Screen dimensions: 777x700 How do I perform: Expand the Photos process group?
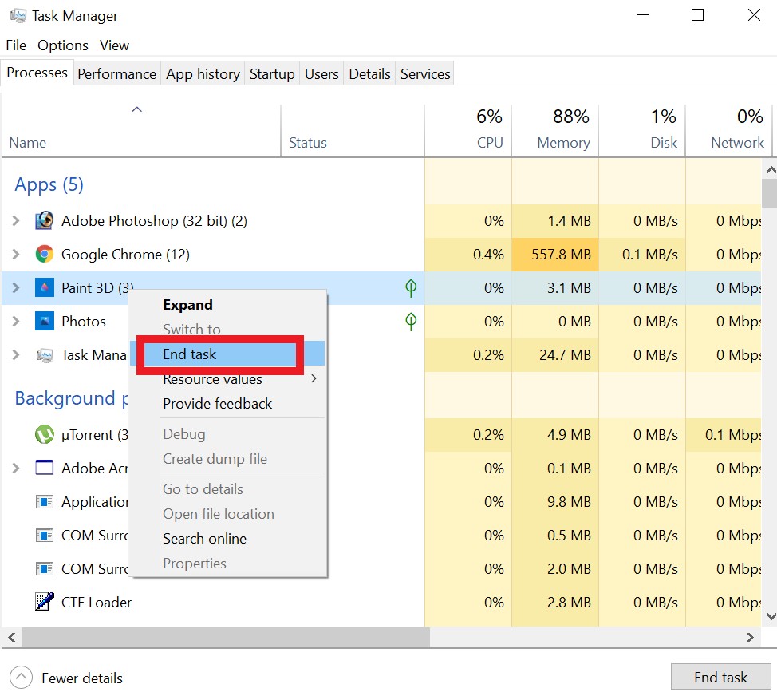point(16,321)
